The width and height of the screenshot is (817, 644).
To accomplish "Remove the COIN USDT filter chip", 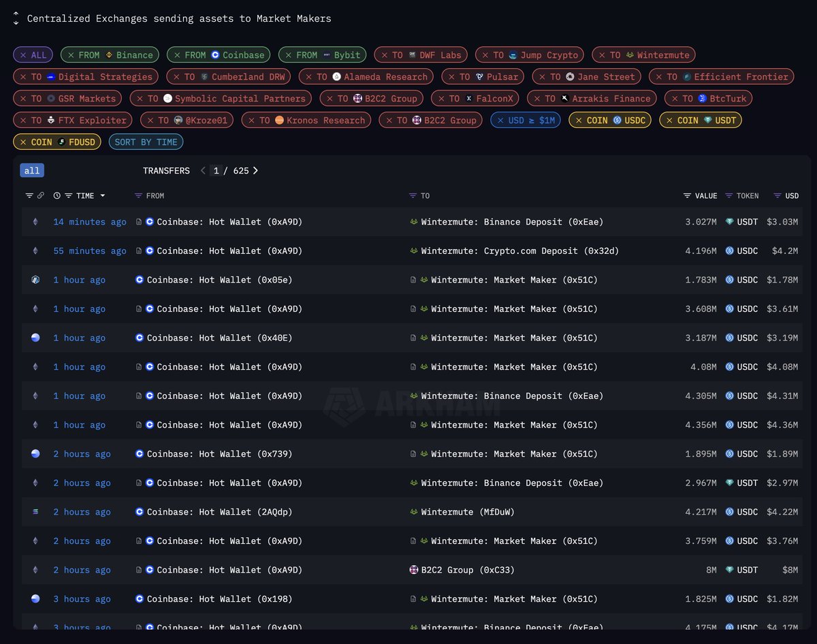I will [669, 120].
